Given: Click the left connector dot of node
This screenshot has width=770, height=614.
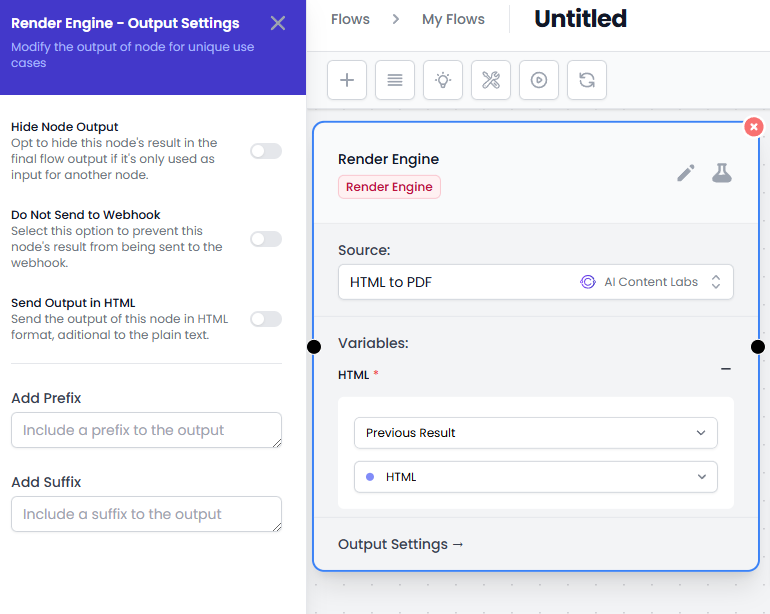Looking at the screenshot, I should 314,347.
